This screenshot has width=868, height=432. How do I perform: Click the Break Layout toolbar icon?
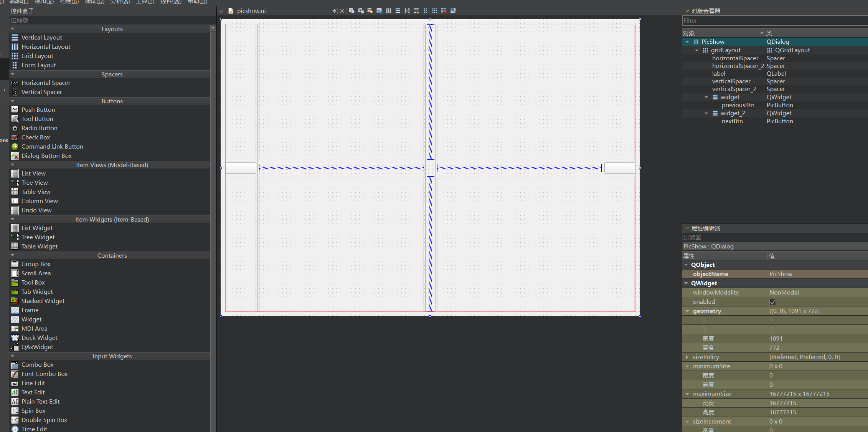click(444, 11)
